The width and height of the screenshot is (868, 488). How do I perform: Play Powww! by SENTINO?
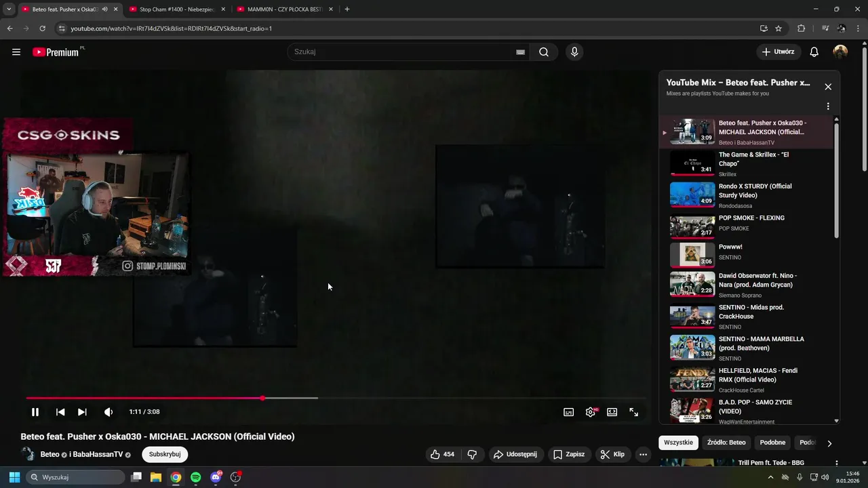pos(746,254)
